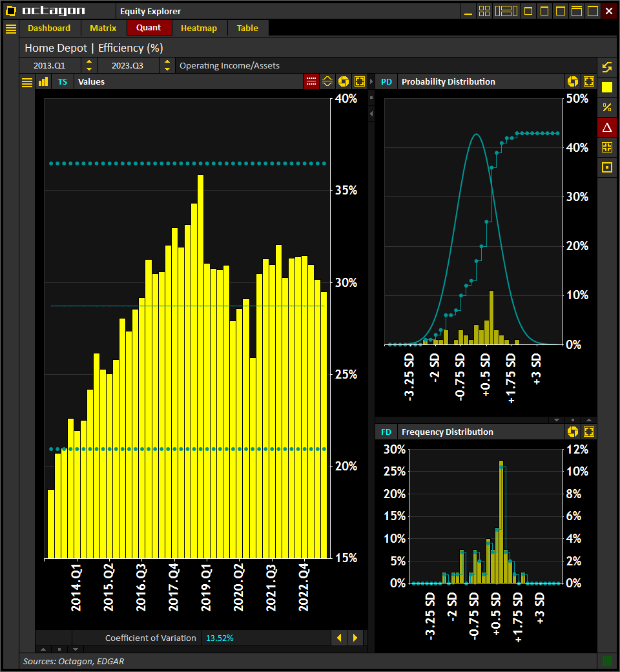Click shutter snapshot icon in Probability Distribution
Screen dimensions: 620x672
573,81
